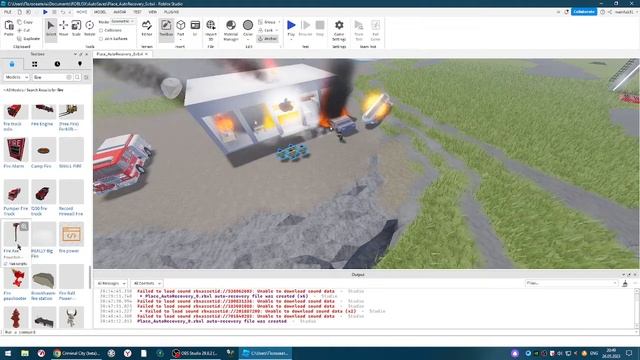
Task: Choose the Rotate tool
Action: tap(89, 29)
